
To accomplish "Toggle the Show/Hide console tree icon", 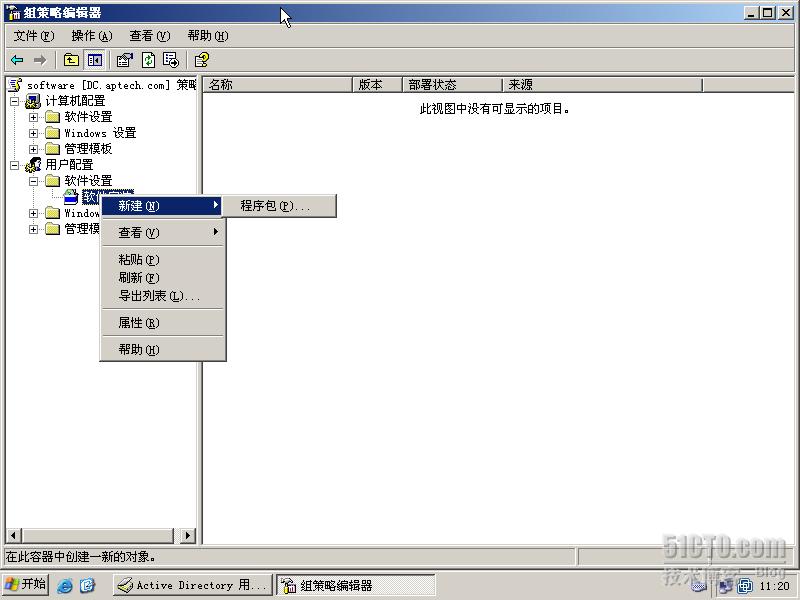I will (x=95, y=60).
